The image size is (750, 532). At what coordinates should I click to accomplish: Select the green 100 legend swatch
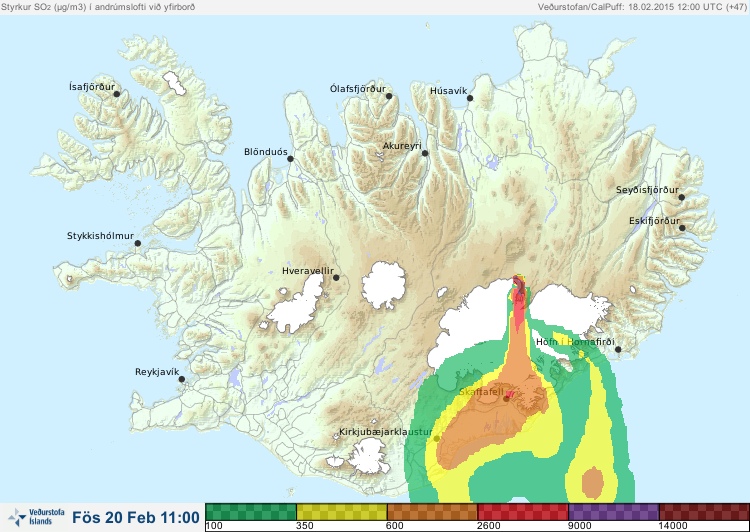click(x=251, y=512)
